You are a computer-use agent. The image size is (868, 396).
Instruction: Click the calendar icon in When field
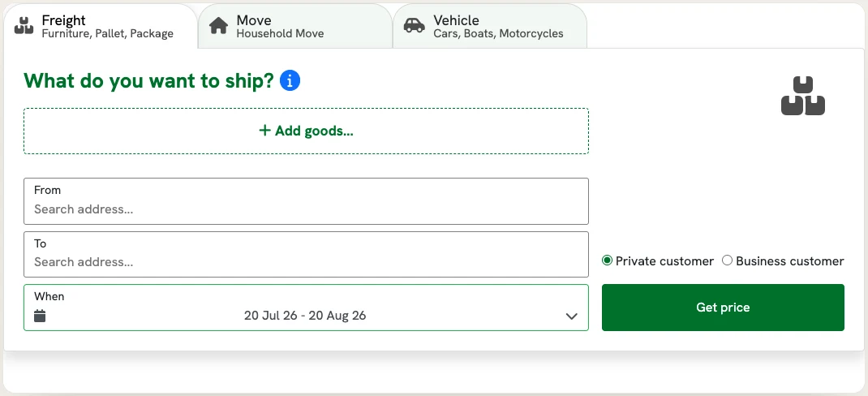(x=40, y=316)
